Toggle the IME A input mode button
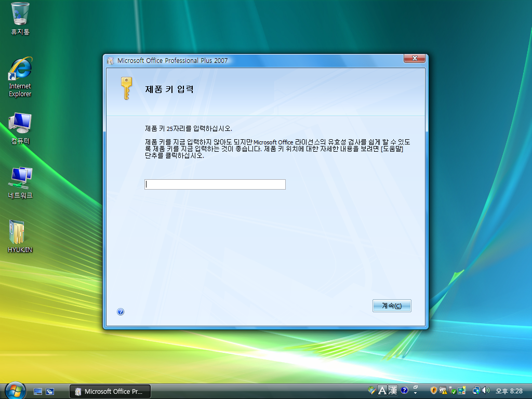532x399 pixels. click(382, 391)
